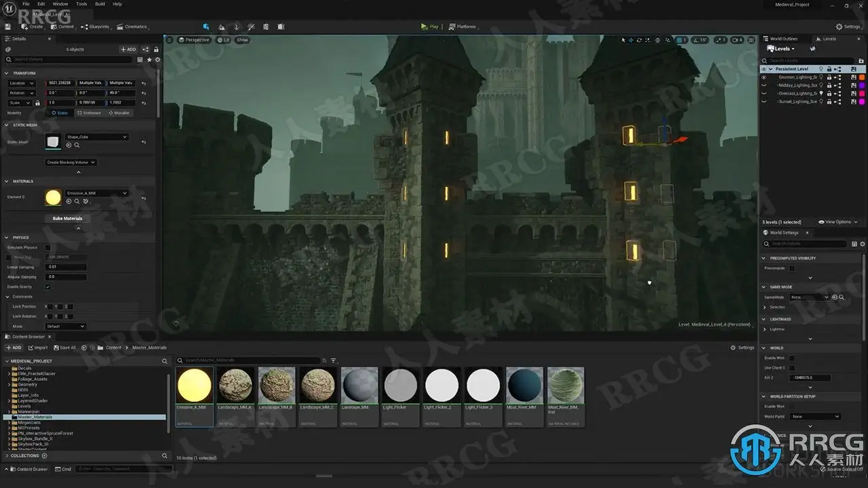
Task: Select the Landscape mode icon in toolbar
Action: (222, 27)
